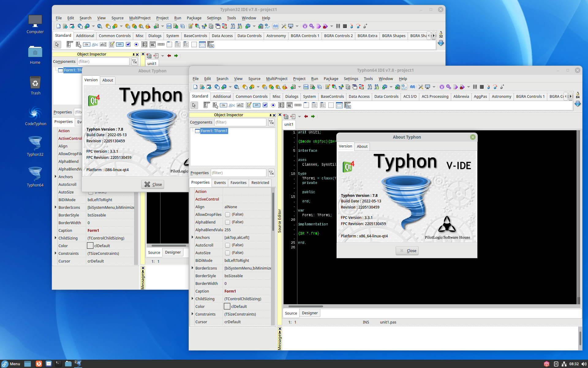The image size is (588, 368).
Task: Open Package menu in Typhon64 window
Action: [331, 79]
